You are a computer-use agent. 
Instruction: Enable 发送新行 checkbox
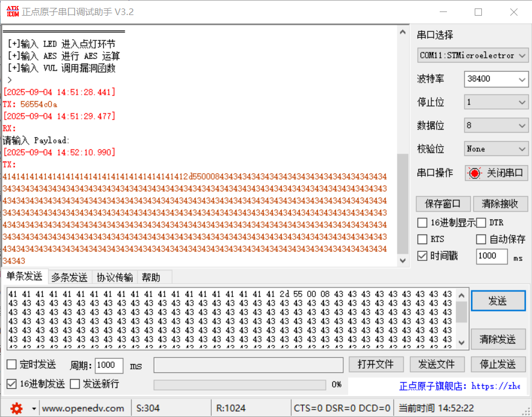(75, 384)
